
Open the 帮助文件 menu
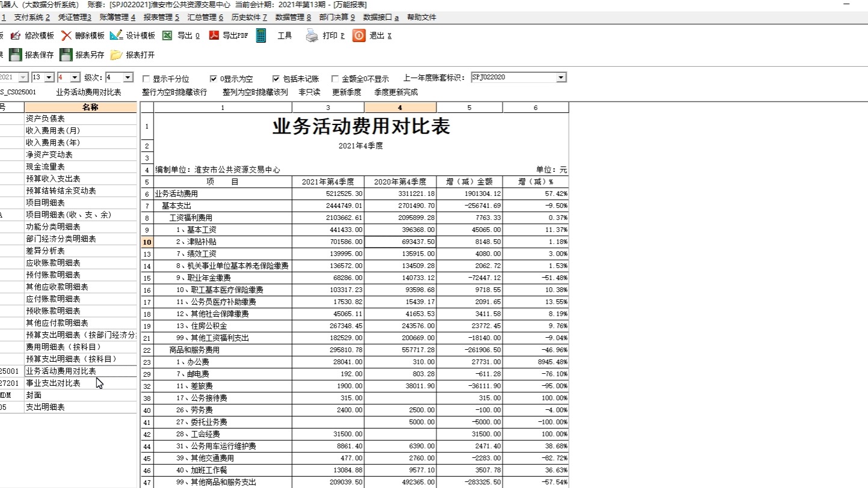(x=422, y=17)
